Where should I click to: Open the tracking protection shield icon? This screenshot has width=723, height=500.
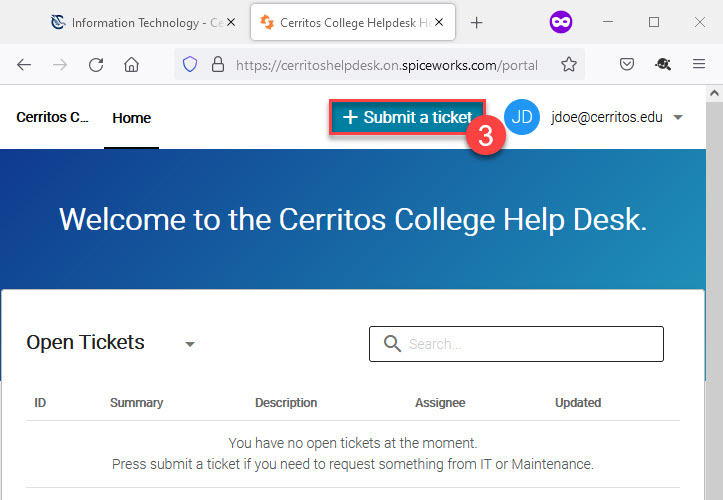click(x=190, y=64)
